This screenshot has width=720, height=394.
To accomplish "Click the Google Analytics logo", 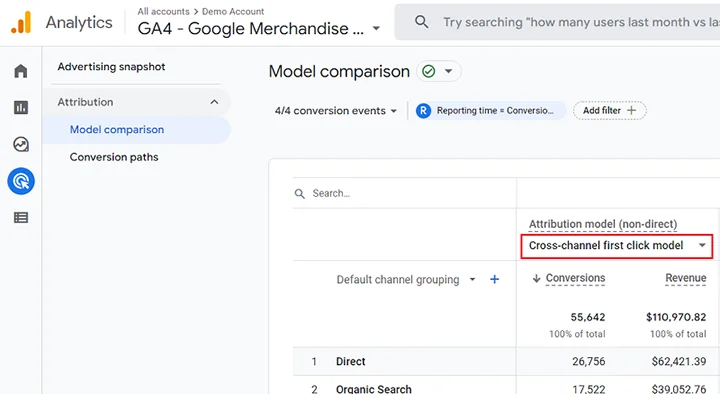I will pos(21,23).
